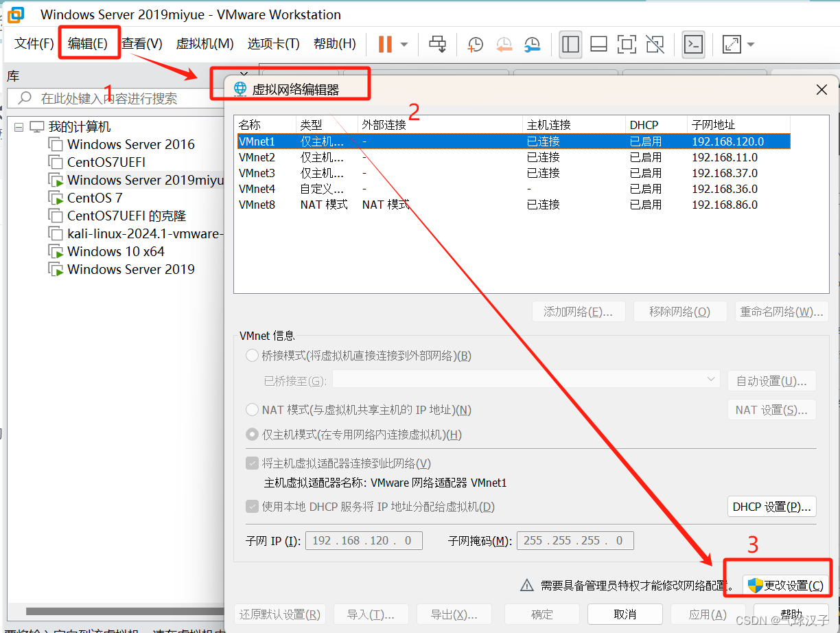Screen dimensions: 840x633
Task: Click the send Ctrl+Alt+Del toolbar icon
Action: pyautogui.click(x=437, y=45)
